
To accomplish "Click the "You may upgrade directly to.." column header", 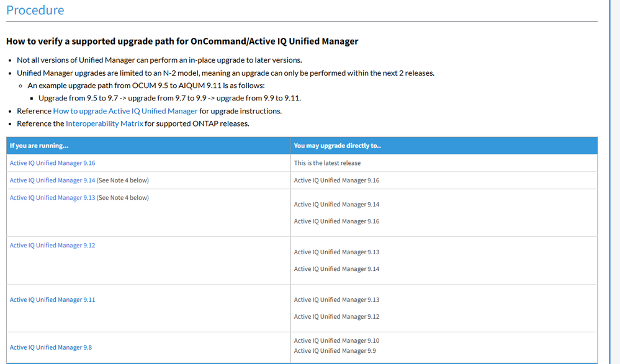I will click(x=337, y=146).
